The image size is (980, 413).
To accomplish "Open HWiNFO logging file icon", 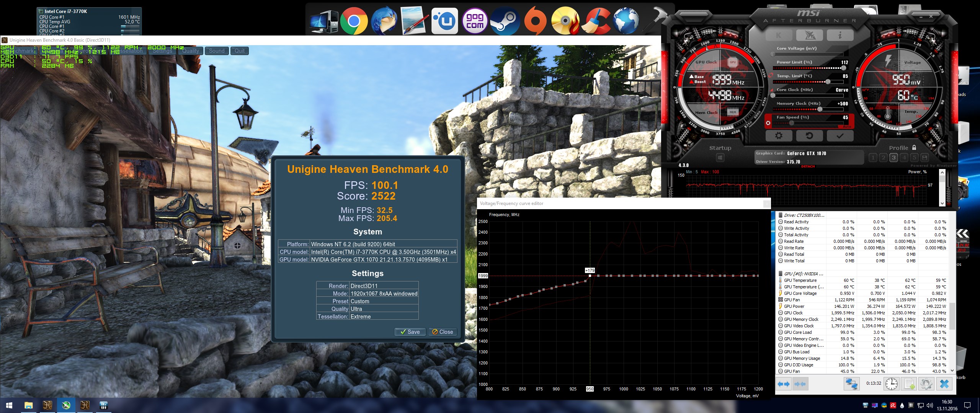I will (910, 384).
